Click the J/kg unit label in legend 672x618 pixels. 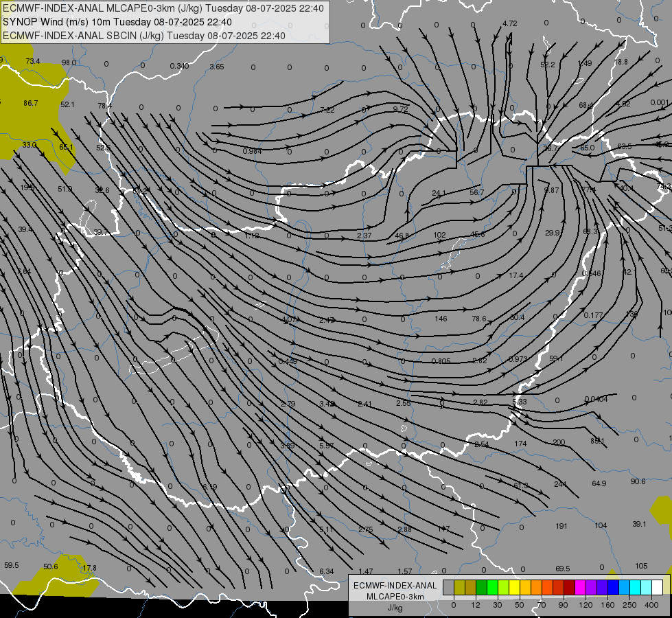pos(395,607)
